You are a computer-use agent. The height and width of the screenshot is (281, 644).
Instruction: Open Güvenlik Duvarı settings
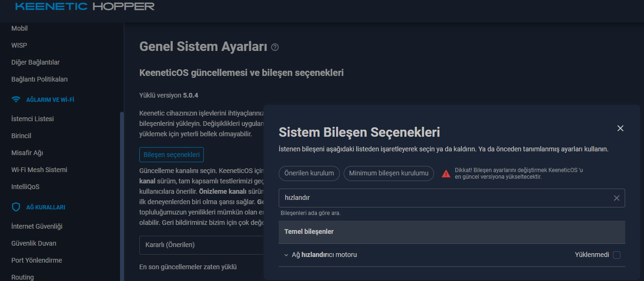point(34,243)
